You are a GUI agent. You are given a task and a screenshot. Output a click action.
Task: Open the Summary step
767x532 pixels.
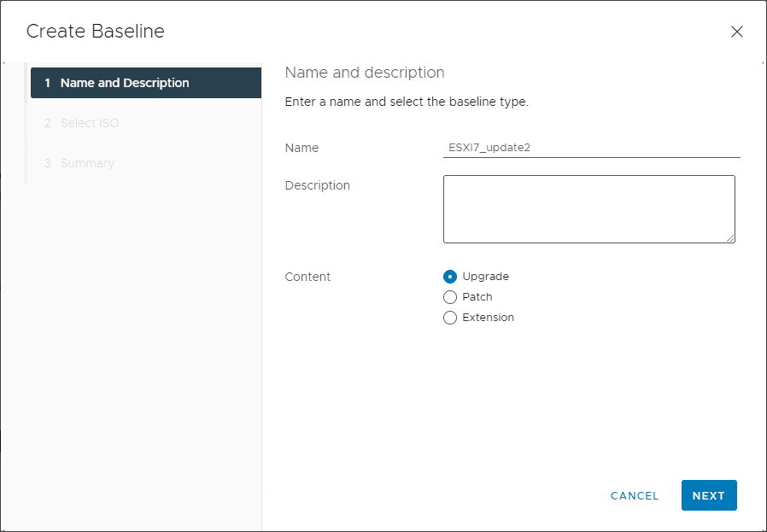86,163
